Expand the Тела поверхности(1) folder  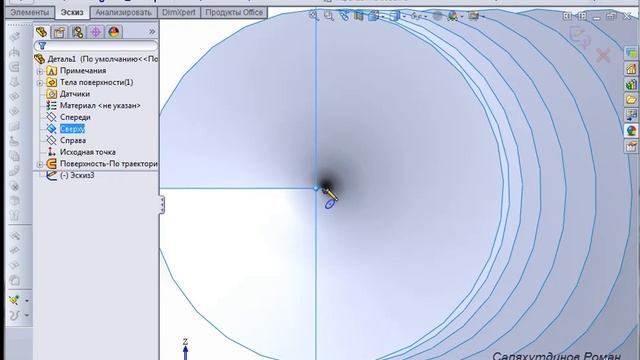pyautogui.click(x=40, y=83)
